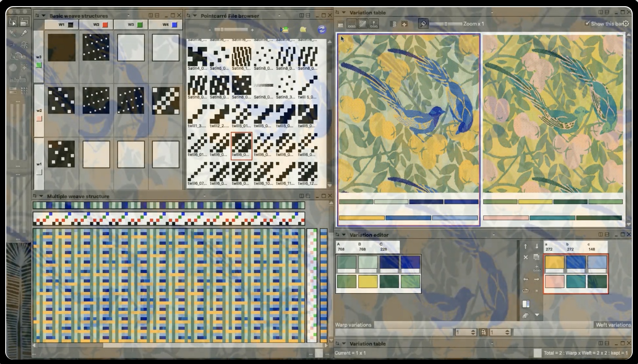Click the File browser thumbnail size slider
The width and height of the screenshot is (638, 364).
click(231, 30)
